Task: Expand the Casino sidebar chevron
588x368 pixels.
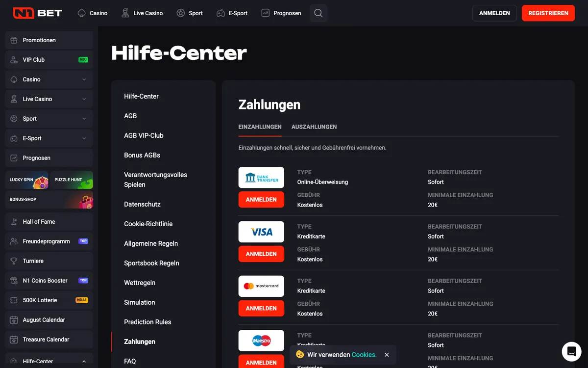Action: pyautogui.click(x=84, y=79)
